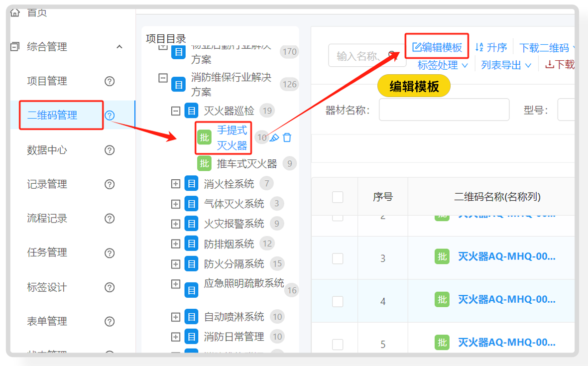Expand the 气体灭火系统 tree node
This screenshot has width=588, height=366.
(x=175, y=204)
